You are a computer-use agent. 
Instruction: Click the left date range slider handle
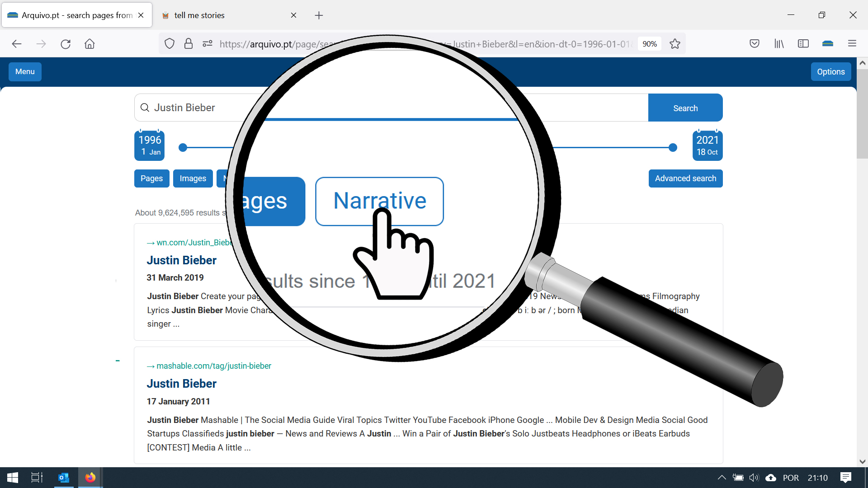[x=183, y=147]
